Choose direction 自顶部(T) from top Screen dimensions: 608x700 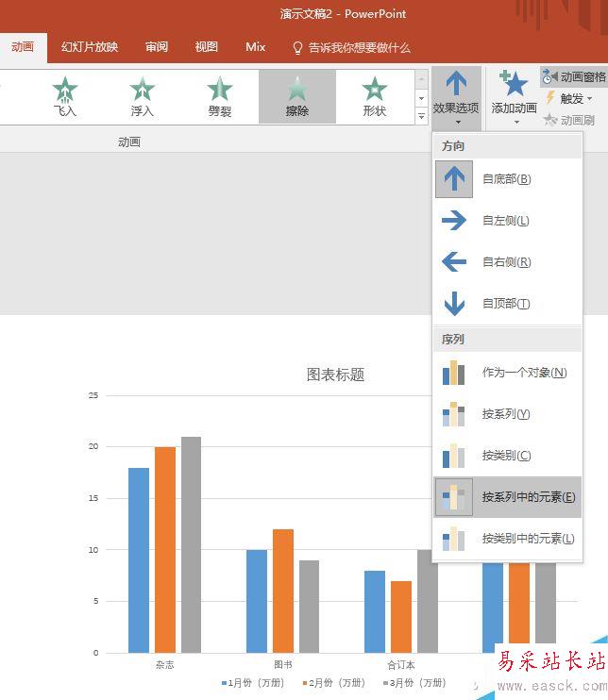[508, 304]
